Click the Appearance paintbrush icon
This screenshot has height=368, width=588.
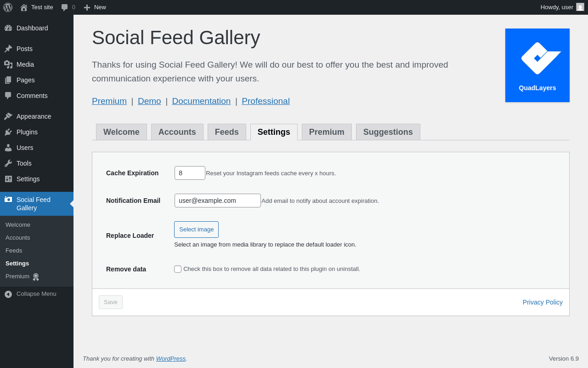(x=8, y=116)
